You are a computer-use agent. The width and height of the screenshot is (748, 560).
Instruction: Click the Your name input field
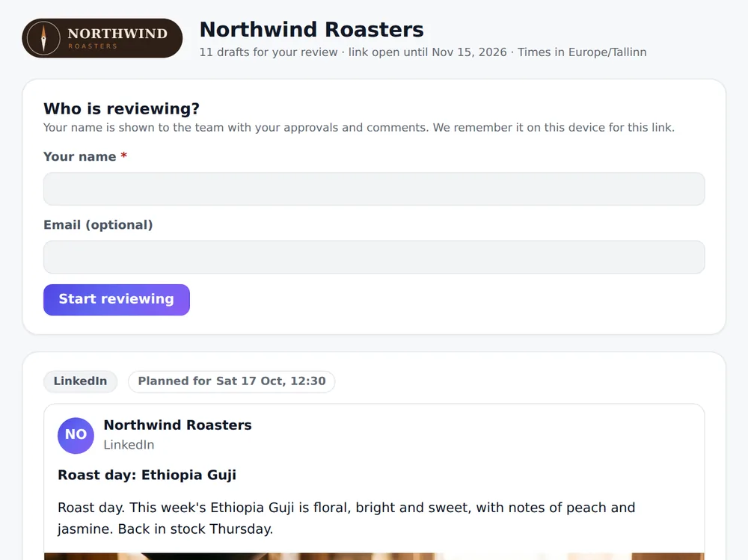[374, 189]
